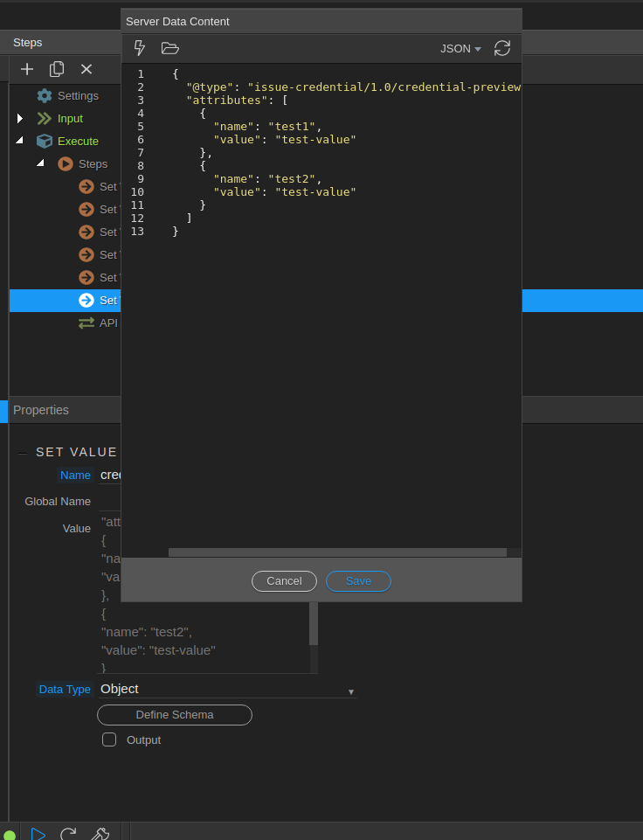Click the Define Schema button
The image size is (643, 840).
pos(175,715)
